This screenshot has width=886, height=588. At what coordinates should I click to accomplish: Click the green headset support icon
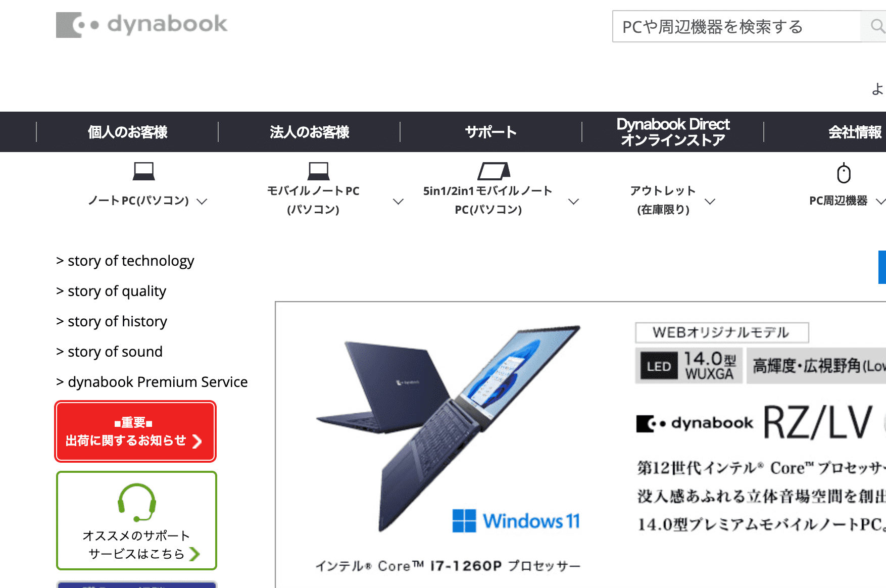click(137, 503)
